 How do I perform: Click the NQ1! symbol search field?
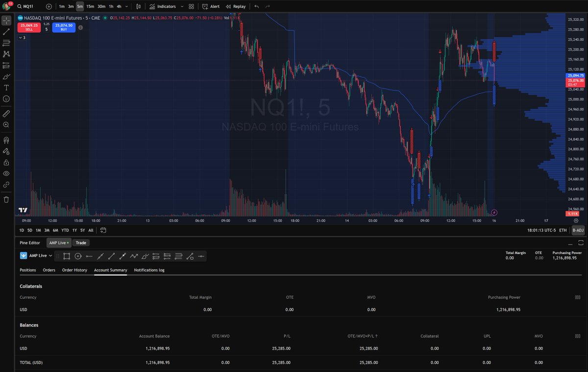coord(29,6)
